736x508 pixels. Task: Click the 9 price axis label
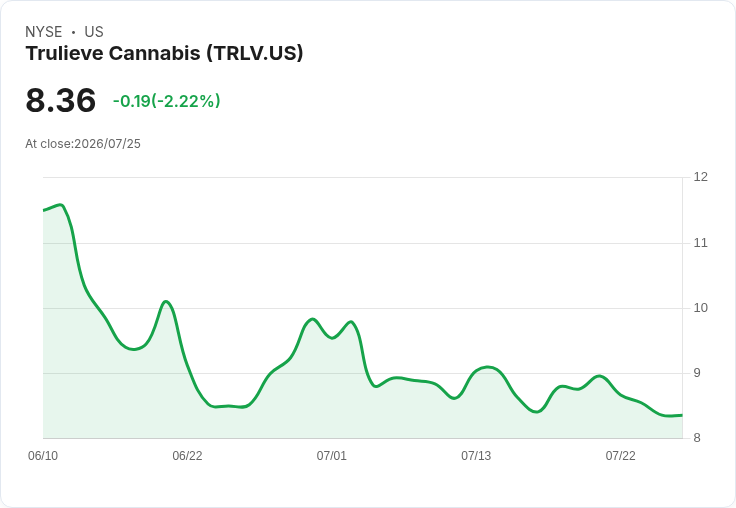(697, 373)
